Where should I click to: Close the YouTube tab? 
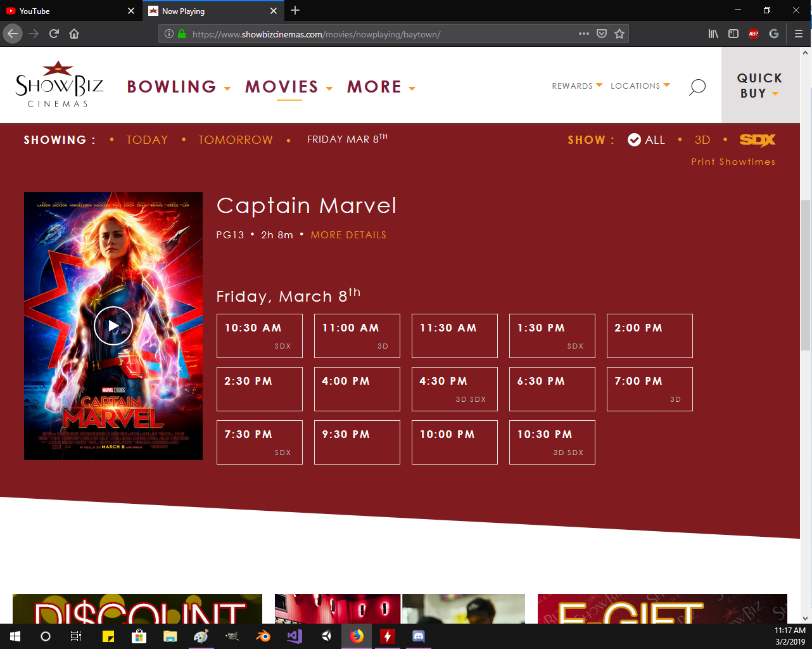click(131, 11)
